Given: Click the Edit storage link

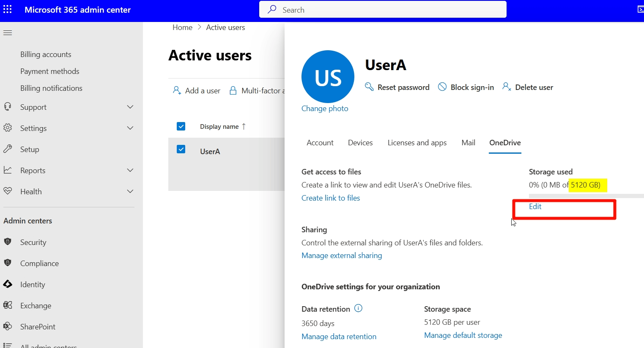Looking at the screenshot, I should click(x=535, y=207).
